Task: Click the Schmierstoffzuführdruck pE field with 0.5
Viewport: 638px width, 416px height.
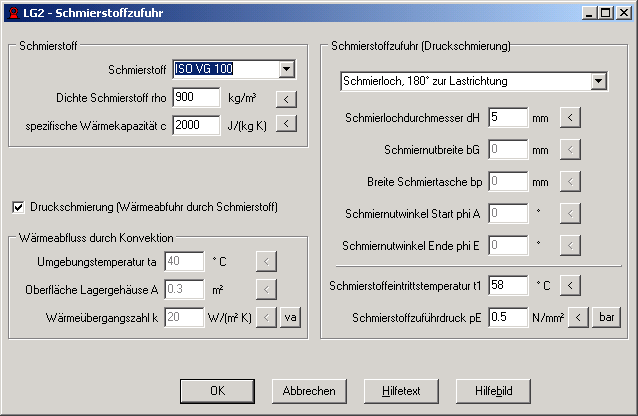Action: click(x=508, y=317)
